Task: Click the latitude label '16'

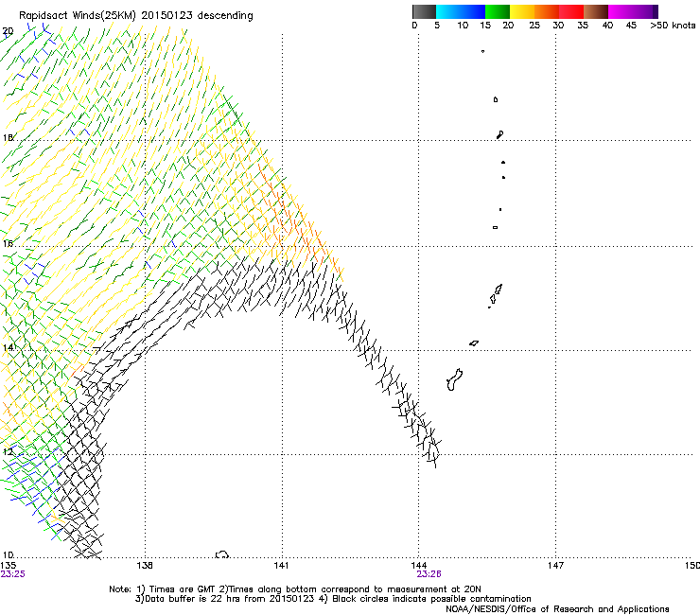Action: click(8, 243)
